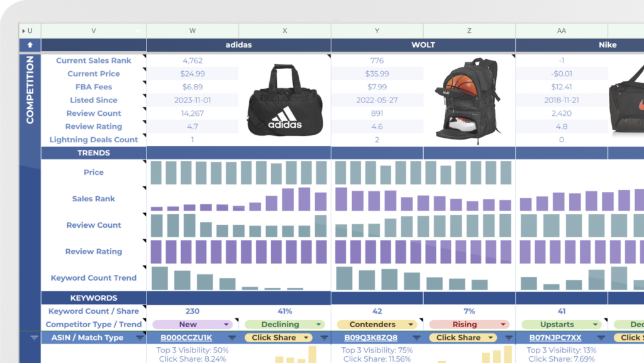The height and width of the screenshot is (363, 644).
Task: Click the WOLT Keyword Count Trend sparkline
Action: click(412, 279)
